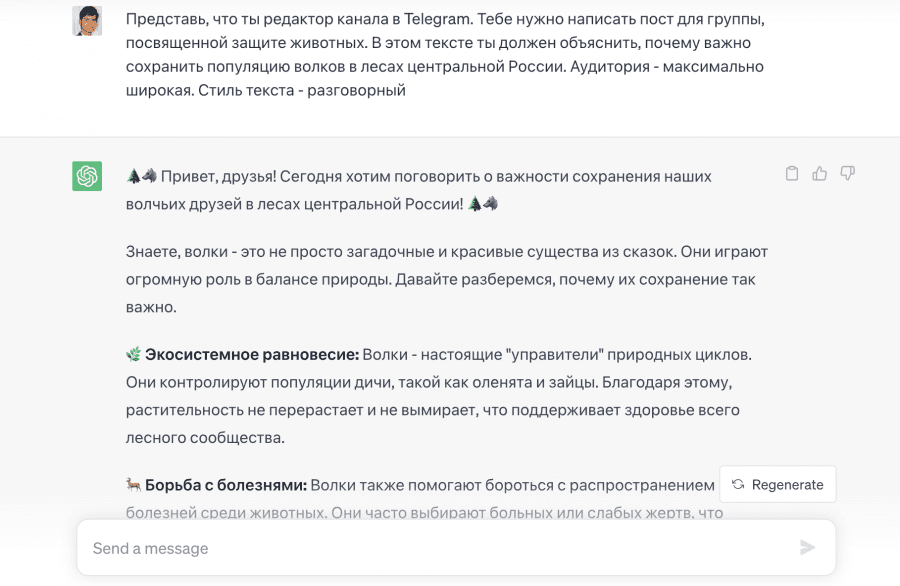Click the thumbs down icon
Viewport: 900px width, 586px height.
tap(848, 174)
